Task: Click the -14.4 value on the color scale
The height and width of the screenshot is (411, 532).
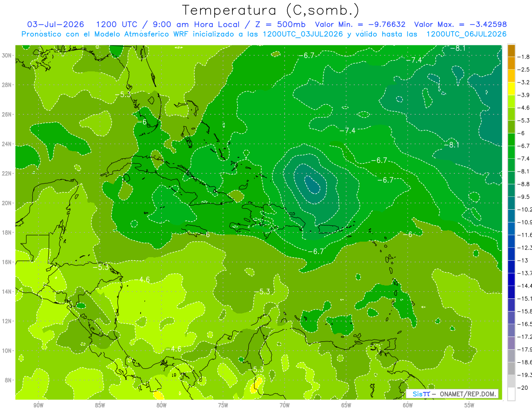Action: tap(525, 286)
